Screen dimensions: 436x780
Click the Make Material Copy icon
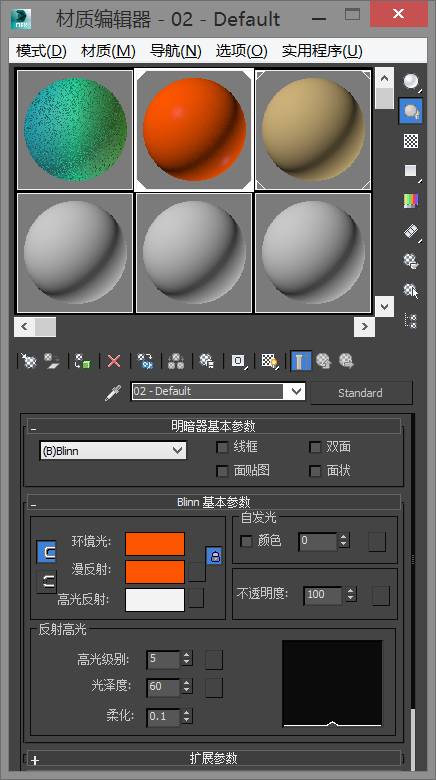[x=145, y=361]
